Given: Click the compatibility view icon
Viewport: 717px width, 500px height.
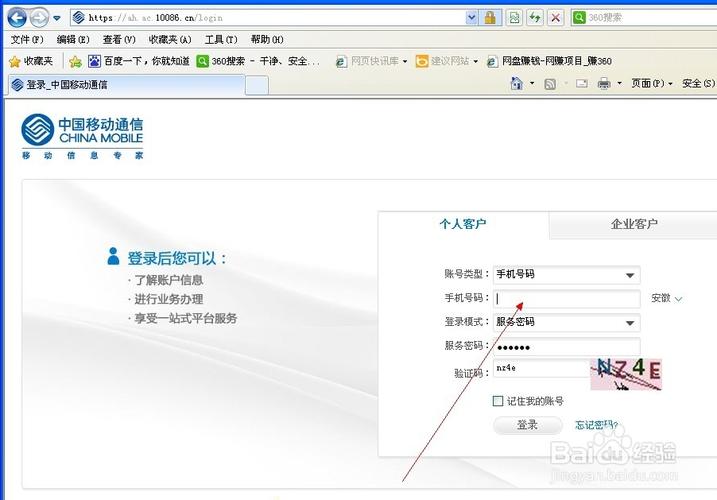Looking at the screenshot, I should point(514,18).
